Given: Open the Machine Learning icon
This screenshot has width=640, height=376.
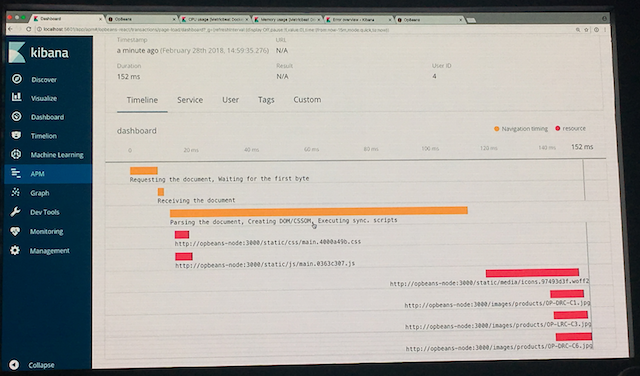Looking at the screenshot, I should [16, 154].
